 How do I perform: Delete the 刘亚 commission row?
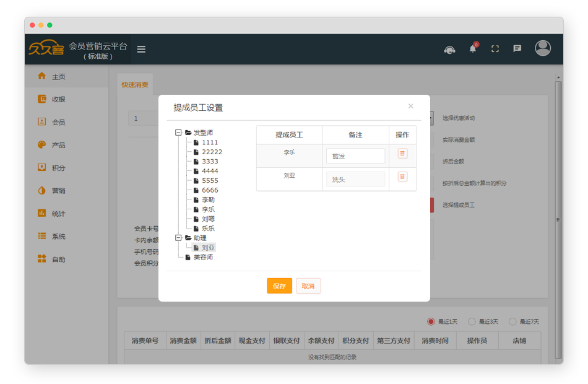(402, 177)
